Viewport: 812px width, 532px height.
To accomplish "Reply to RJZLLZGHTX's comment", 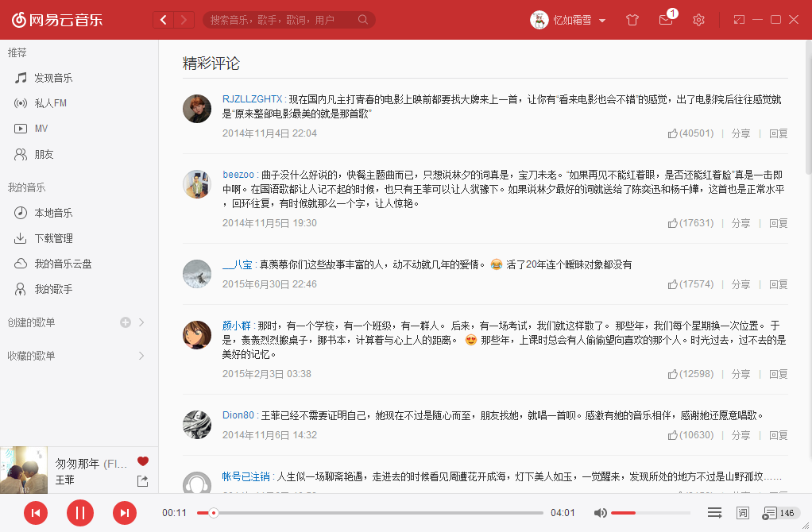I will tap(779, 133).
